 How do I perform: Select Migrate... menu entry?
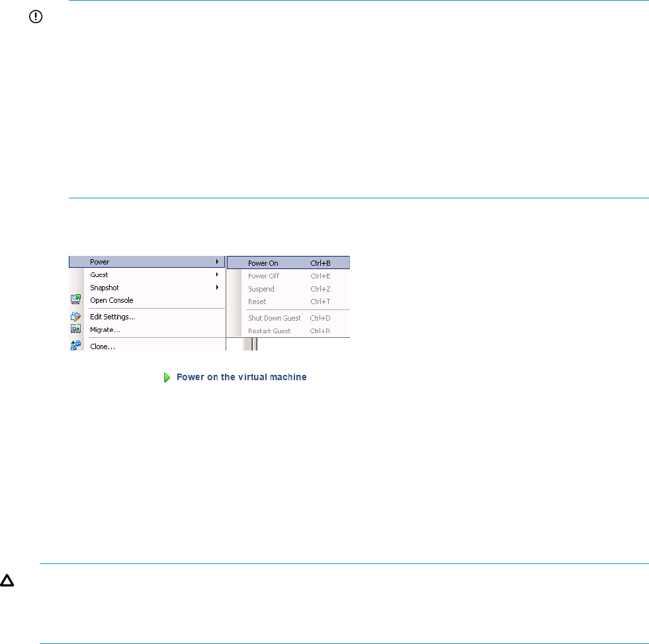[x=147, y=330]
